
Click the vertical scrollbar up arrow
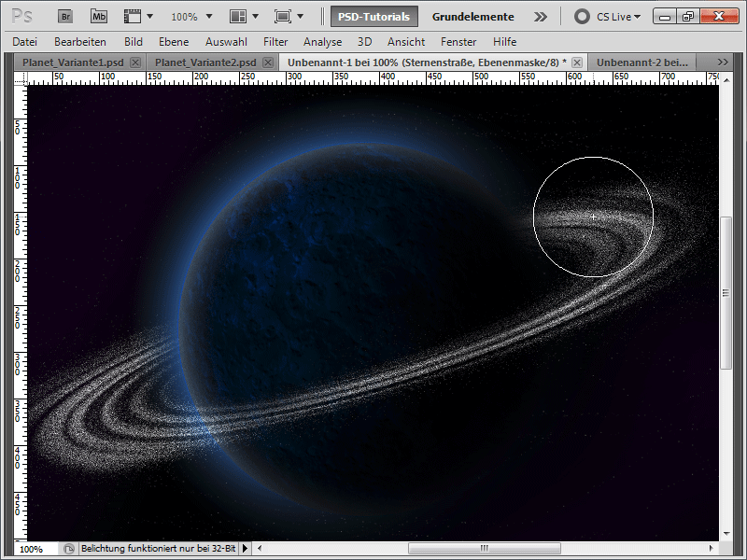[x=726, y=80]
